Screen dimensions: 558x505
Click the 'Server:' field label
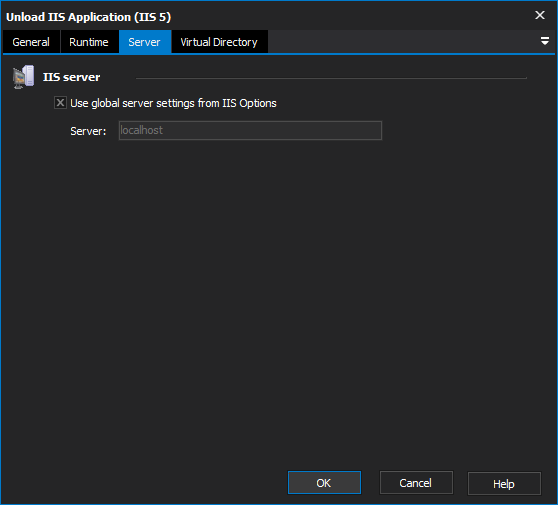click(88, 131)
